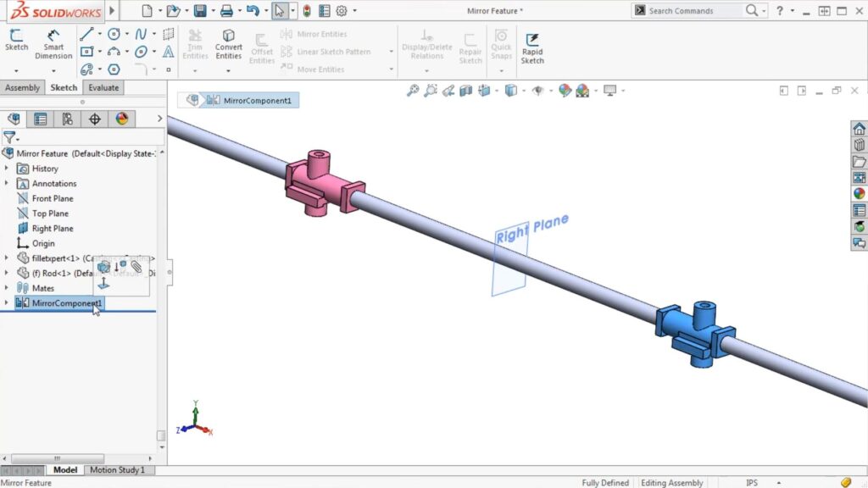Open the SolidWorks Resources home icon

pyautogui.click(x=859, y=129)
